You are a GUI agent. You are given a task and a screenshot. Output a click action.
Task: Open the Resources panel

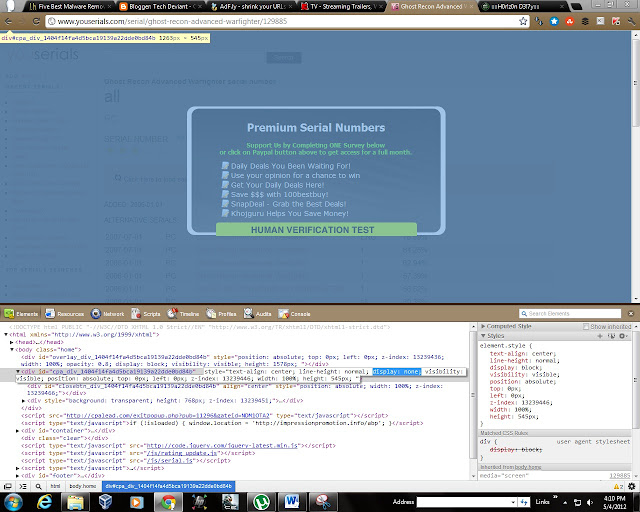64,314
